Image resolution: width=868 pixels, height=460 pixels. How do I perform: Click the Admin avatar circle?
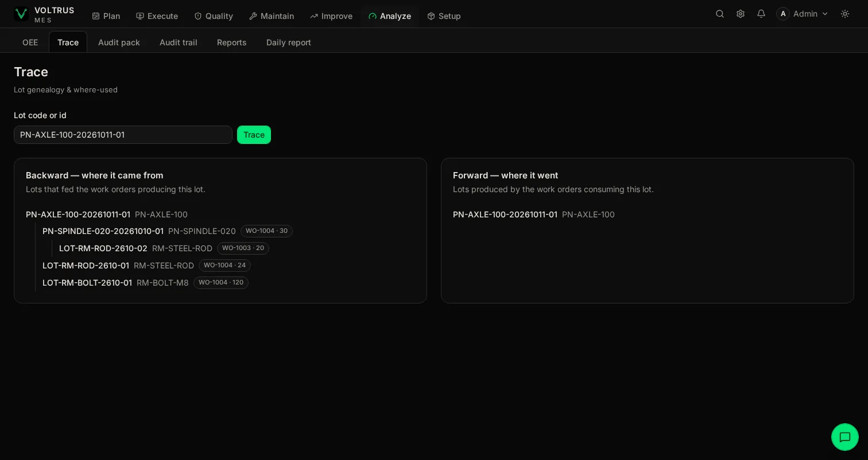783,14
